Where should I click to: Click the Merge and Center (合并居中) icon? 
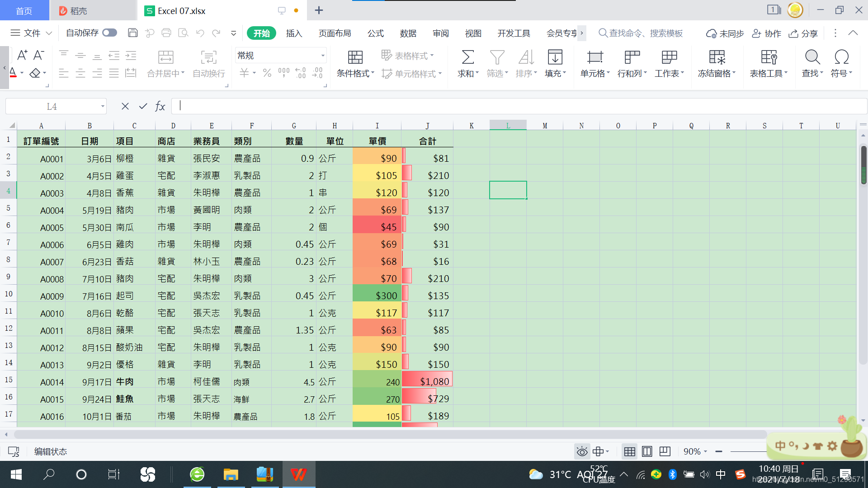point(165,57)
